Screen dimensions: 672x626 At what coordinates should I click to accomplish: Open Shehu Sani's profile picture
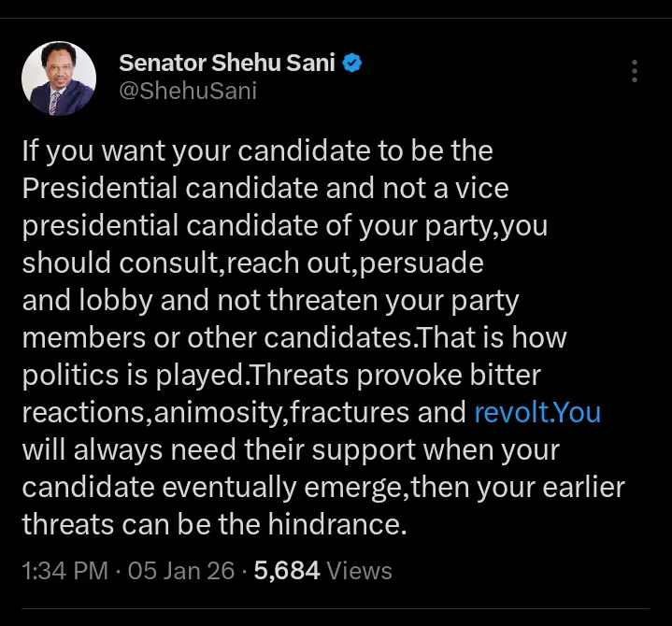tap(58, 78)
